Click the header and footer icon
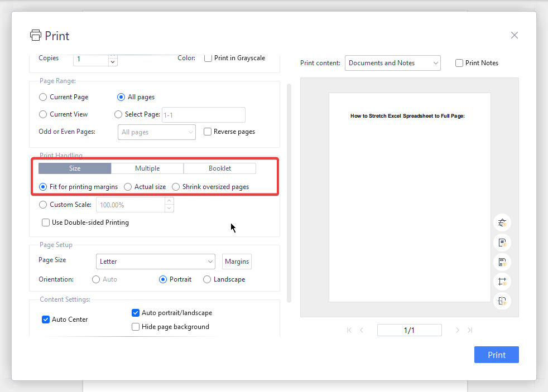This screenshot has height=392, width=548. [502, 262]
